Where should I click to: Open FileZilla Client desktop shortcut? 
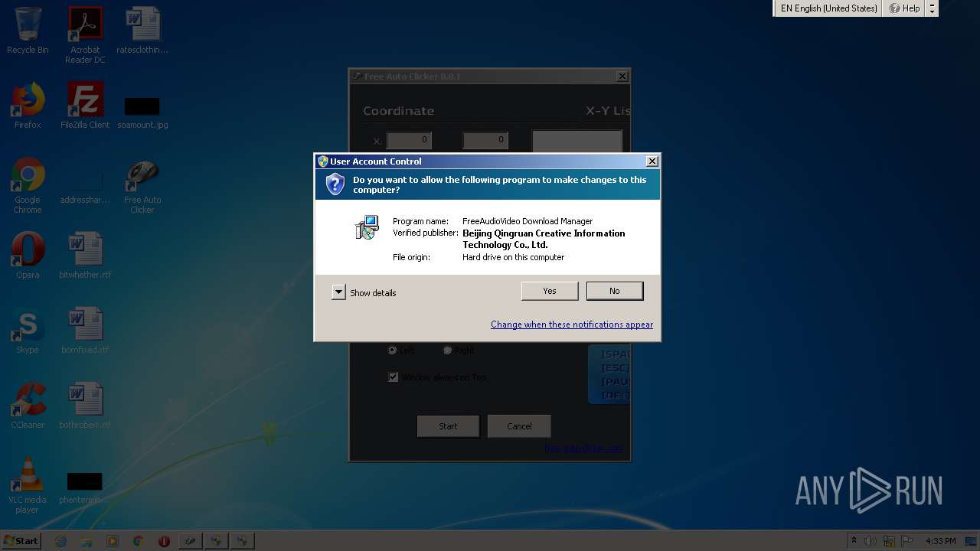pyautogui.click(x=85, y=106)
